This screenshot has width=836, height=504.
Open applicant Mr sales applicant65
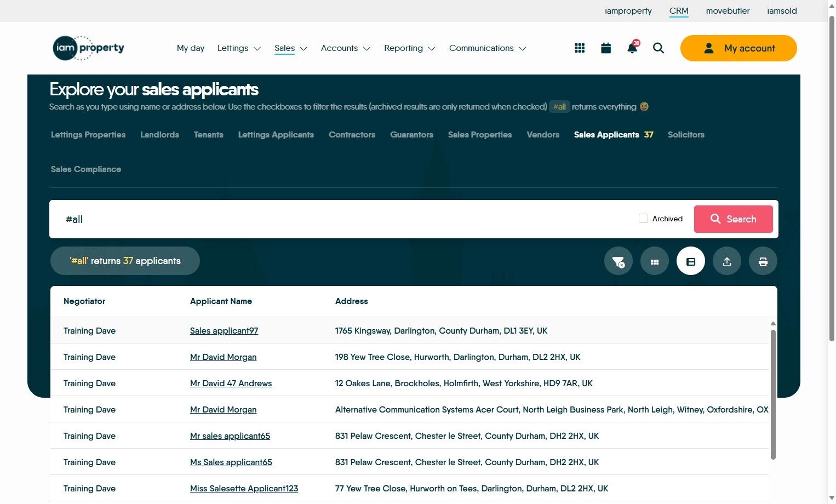point(230,436)
